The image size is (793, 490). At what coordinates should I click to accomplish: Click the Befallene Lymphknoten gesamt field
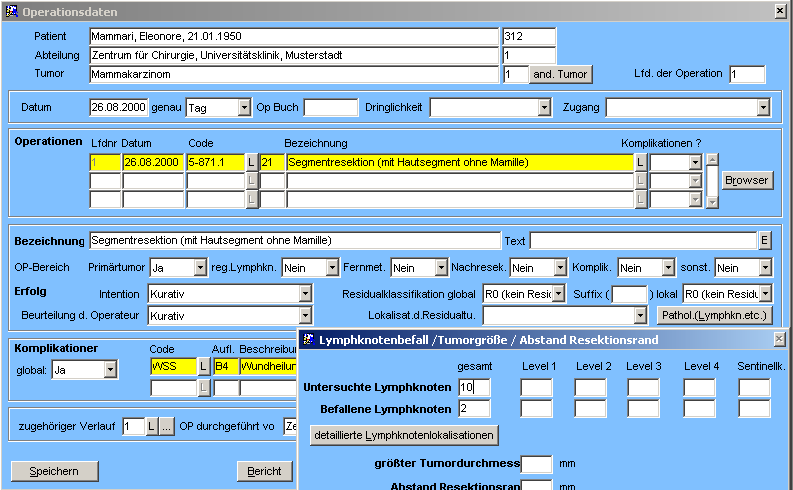(x=474, y=408)
